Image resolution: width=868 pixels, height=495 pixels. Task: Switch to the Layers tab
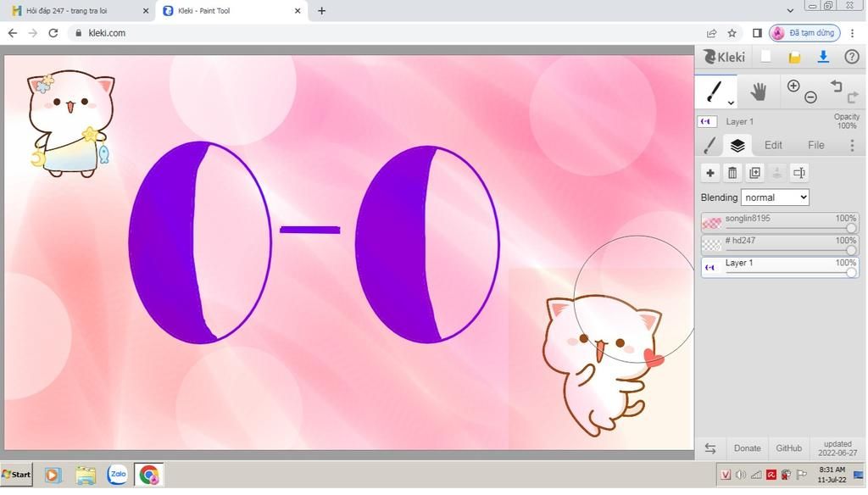pos(737,145)
